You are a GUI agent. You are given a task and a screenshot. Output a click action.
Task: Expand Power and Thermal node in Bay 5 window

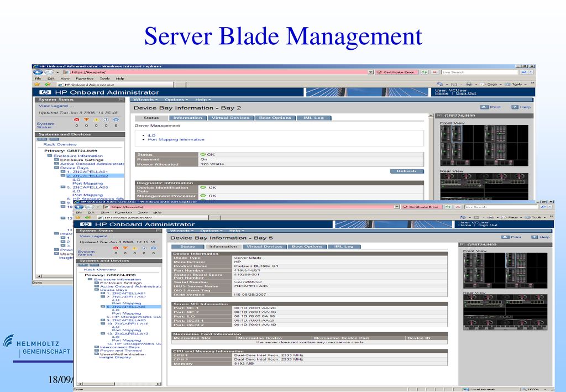[x=96, y=351]
